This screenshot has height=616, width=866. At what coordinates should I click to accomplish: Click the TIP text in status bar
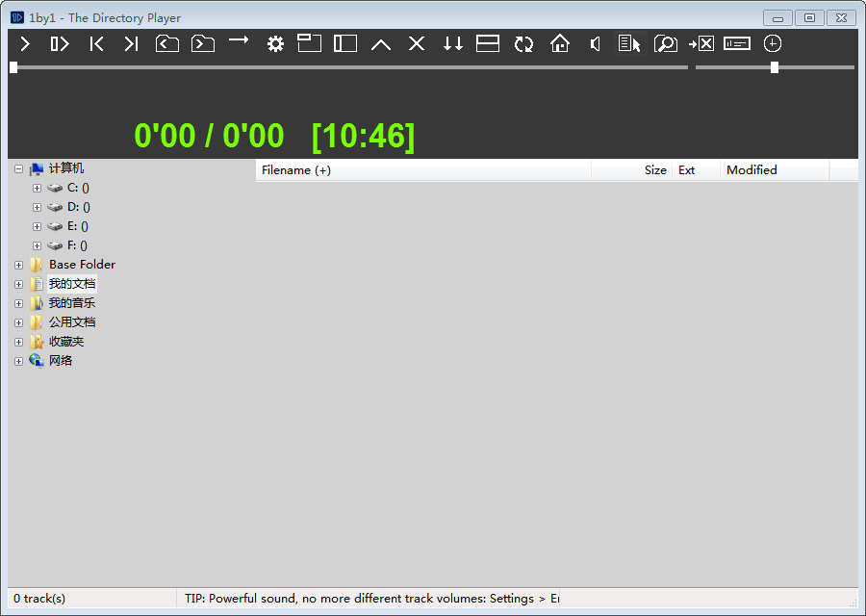point(371,599)
